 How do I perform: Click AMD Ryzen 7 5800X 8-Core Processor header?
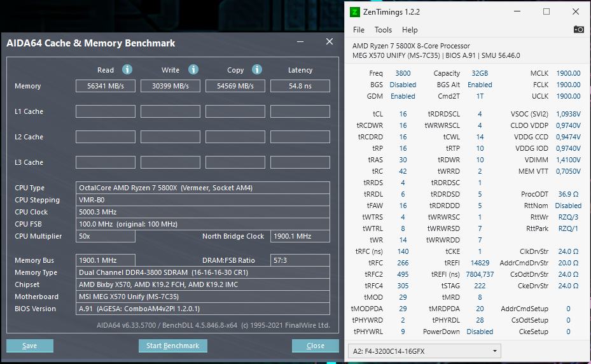[411, 46]
